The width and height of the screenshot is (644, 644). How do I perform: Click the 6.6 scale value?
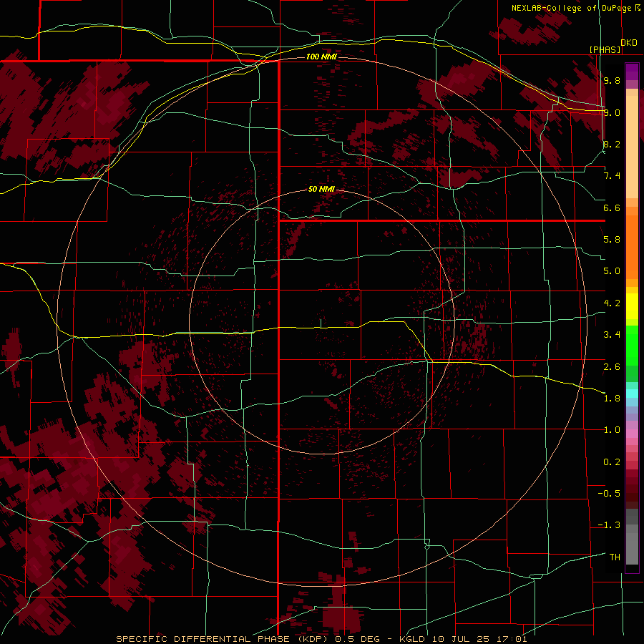(612, 208)
